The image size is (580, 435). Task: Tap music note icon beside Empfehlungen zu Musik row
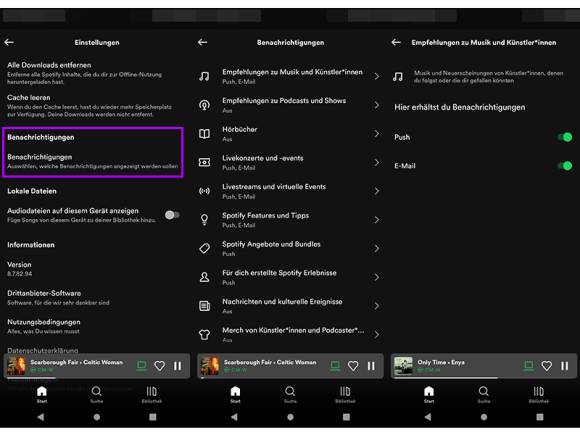click(204, 76)
